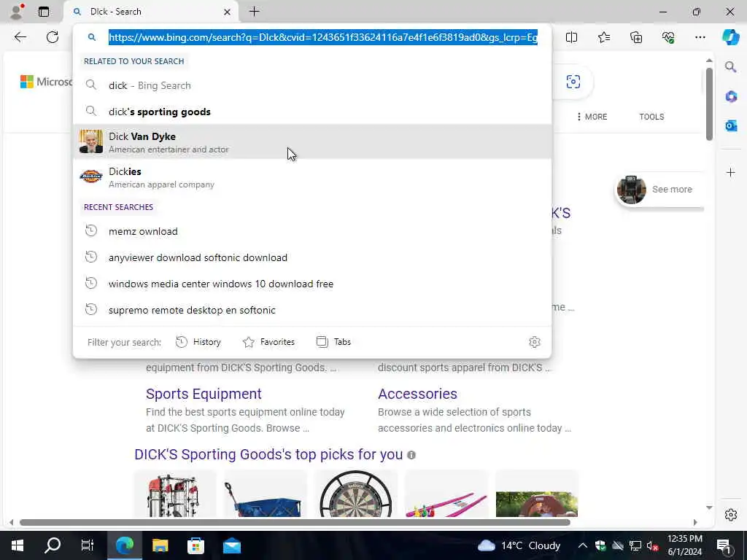Open Windows taskbar search

tap(53, 545)
